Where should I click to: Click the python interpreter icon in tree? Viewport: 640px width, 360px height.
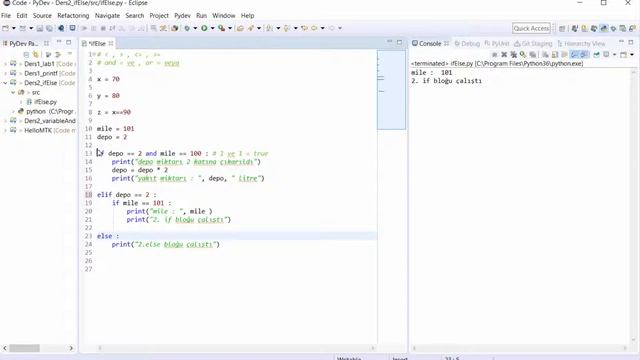click(21, 111)
